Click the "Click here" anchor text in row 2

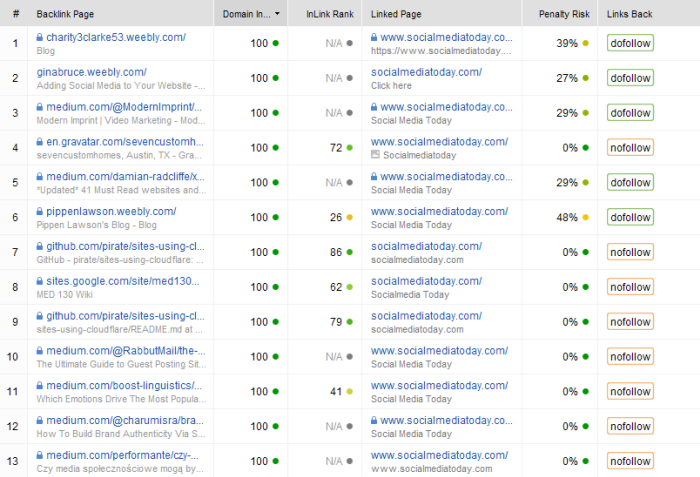pyautogui.click(x=391, y=86)
